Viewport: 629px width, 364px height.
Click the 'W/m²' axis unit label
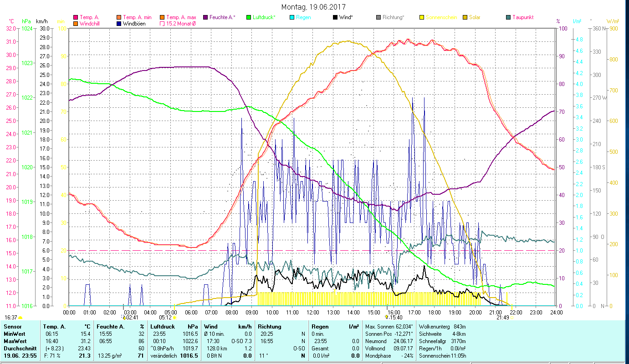pyautogui.click(x=613, y=21)
